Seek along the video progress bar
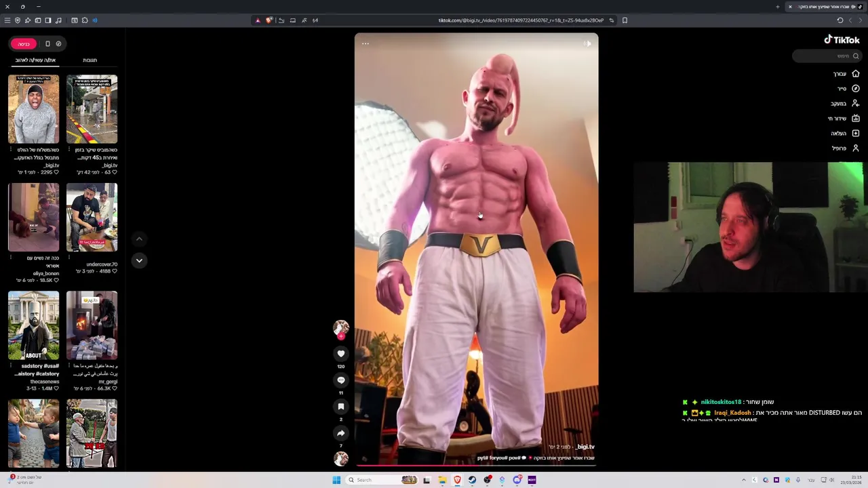868x488 pixels. [x=476, y=465]
